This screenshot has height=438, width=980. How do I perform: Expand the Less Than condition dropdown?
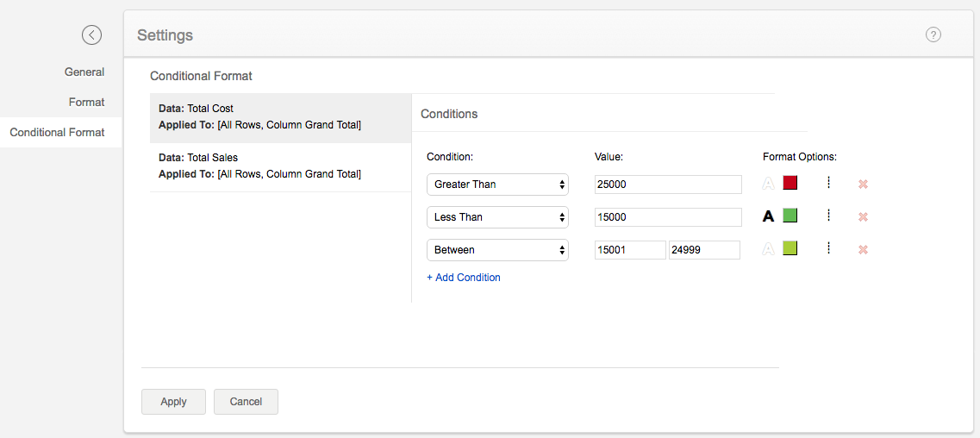(x=497, y=217)
